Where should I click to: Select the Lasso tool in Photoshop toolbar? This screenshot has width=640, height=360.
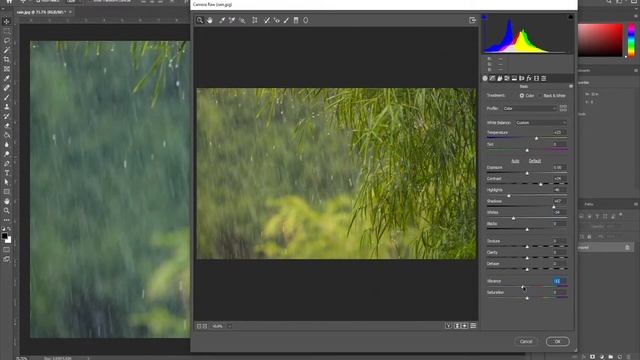(7, 40)
